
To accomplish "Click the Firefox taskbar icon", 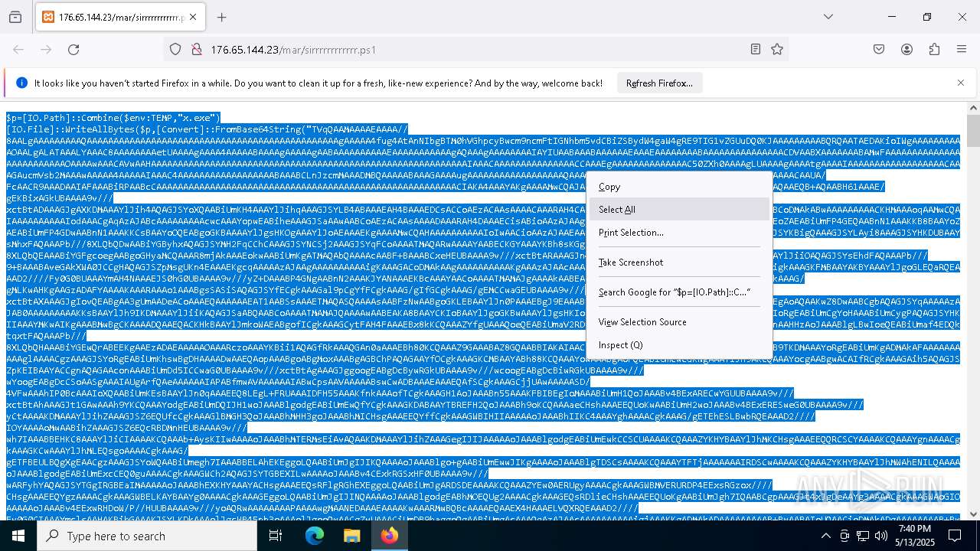I will pos(390,536).
